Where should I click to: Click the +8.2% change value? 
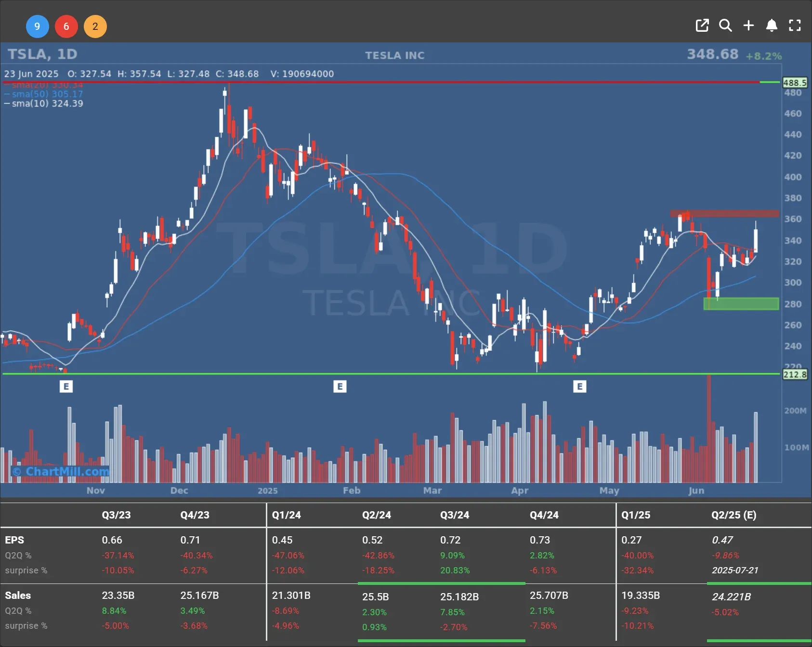coord(764,56)
